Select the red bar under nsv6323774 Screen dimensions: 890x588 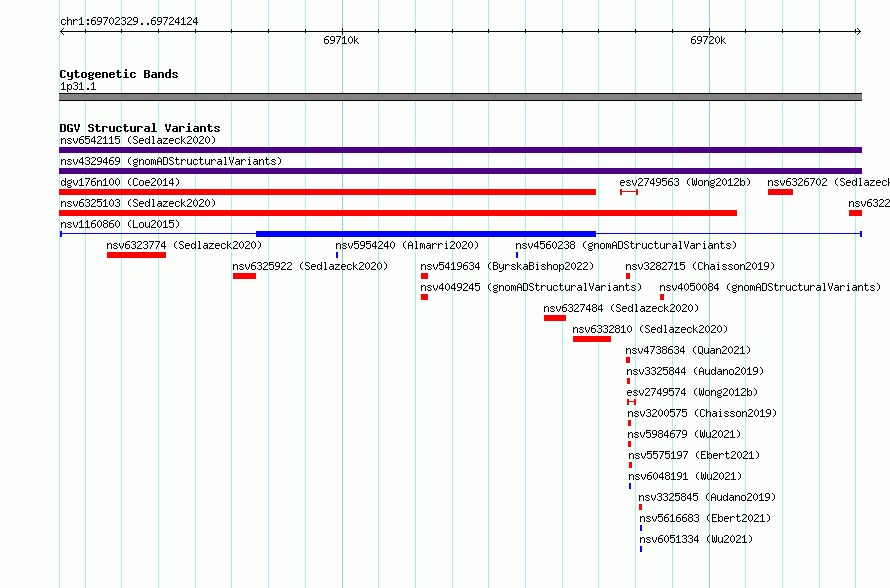136,255
